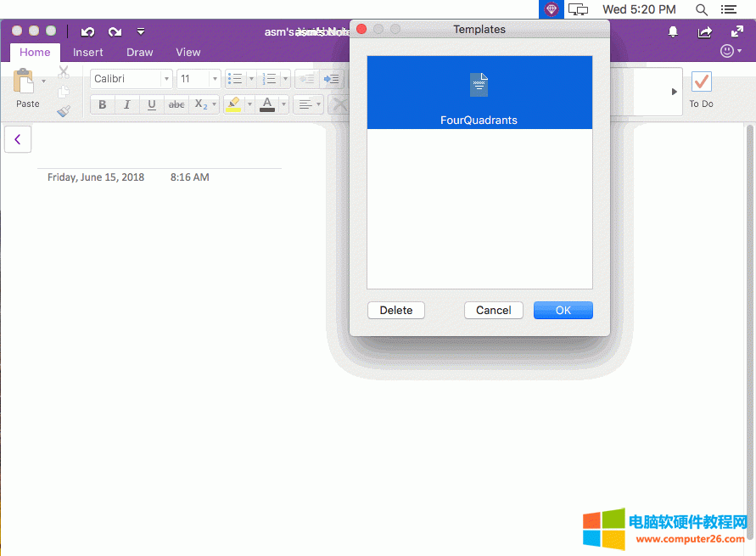Click the paragraph alignment icon
The width and height of the screenshot is (756, 556).
(305, 104)
